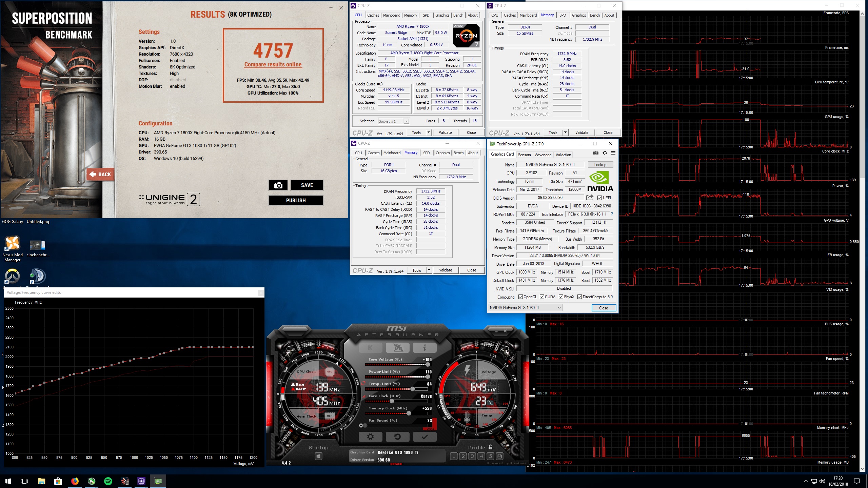Click the BACK button in Superposition

[100, 174]
